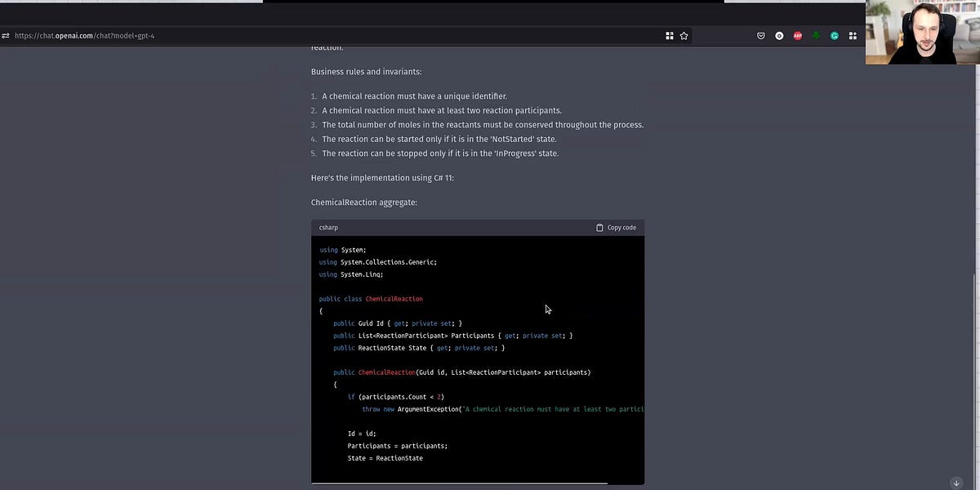The width and height of the screenshot is (980, 490).
Task: Bookmark the page using the star icon
Action: pos(684,35)
